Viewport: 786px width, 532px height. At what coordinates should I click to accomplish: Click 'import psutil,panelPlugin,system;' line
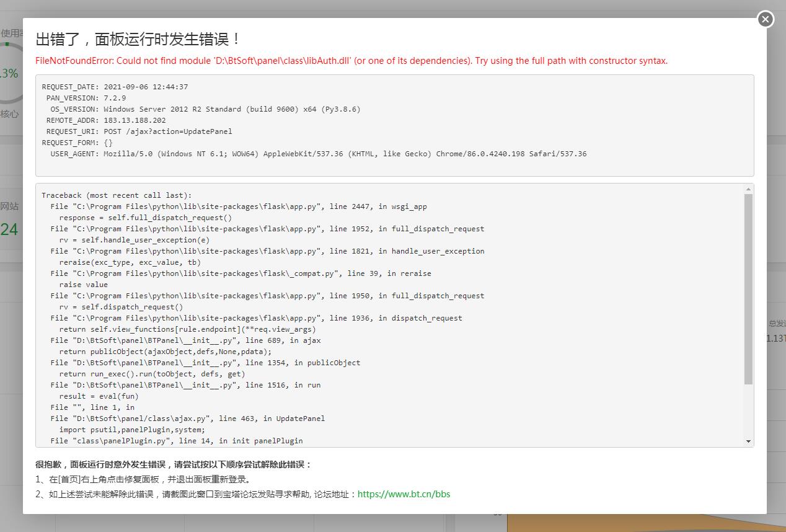coord(132,430)
